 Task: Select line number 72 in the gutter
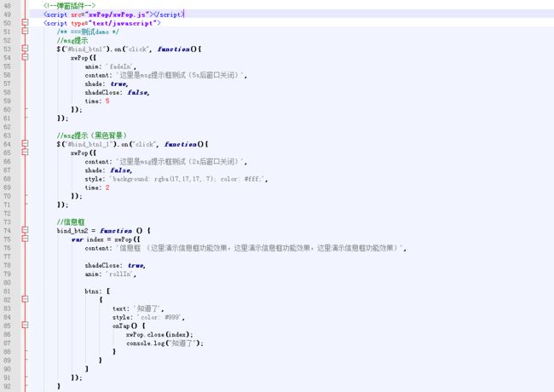click(7, 213)
